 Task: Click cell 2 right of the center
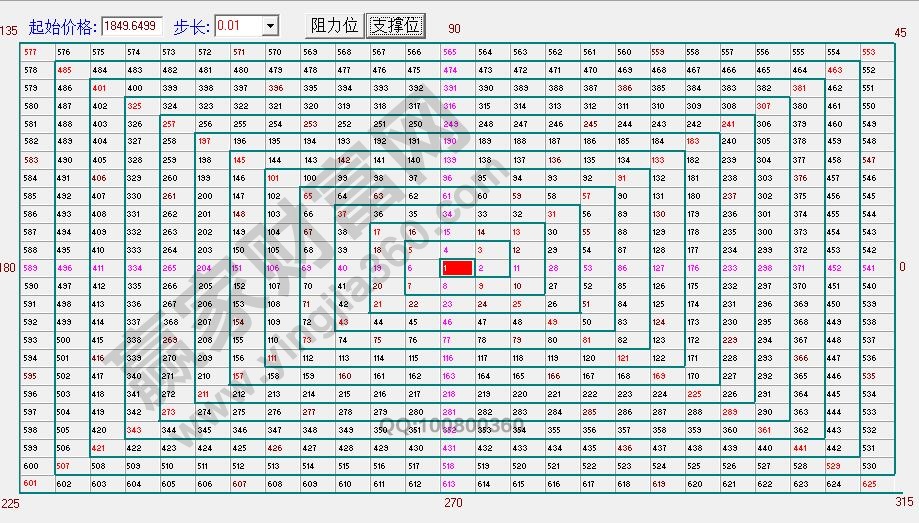[x=481, y=268]
